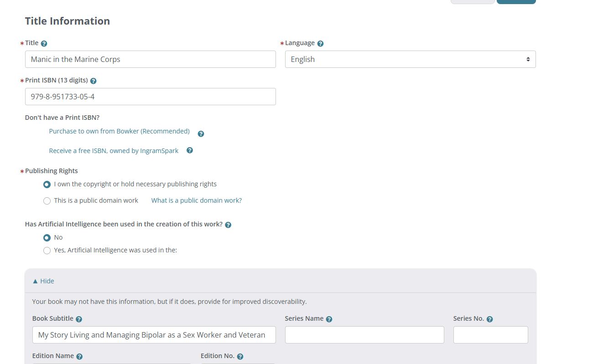
Task: Focus the empty Series Name field
Action: 364,335
